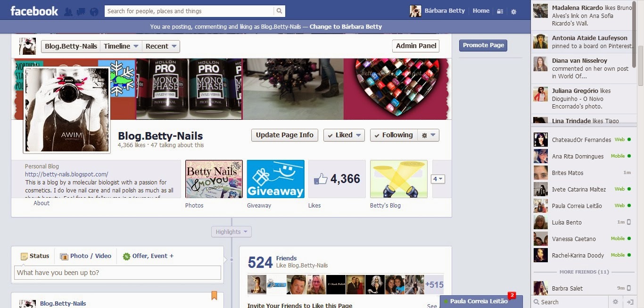
Task: Expand apps row with 4 dropdown
Action: 438,179
